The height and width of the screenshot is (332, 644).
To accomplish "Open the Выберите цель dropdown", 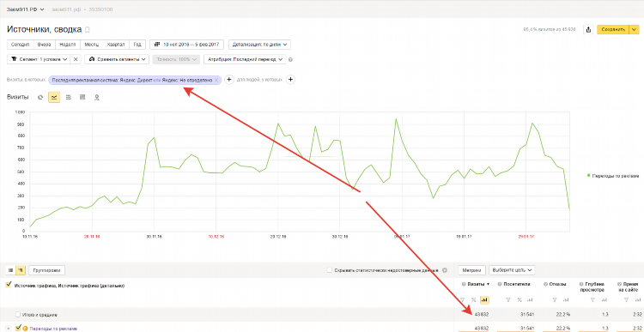I will pyautogui.click(x=512, y=270).
